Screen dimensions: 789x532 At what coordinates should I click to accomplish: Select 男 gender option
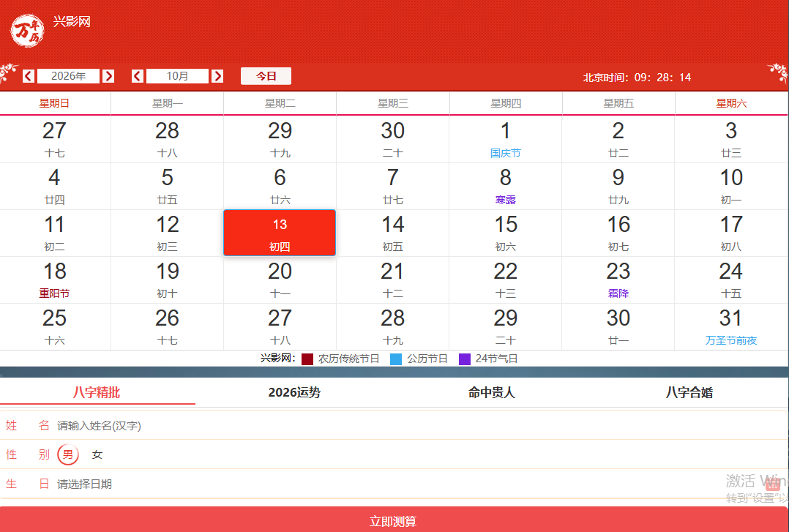(68, 455)
